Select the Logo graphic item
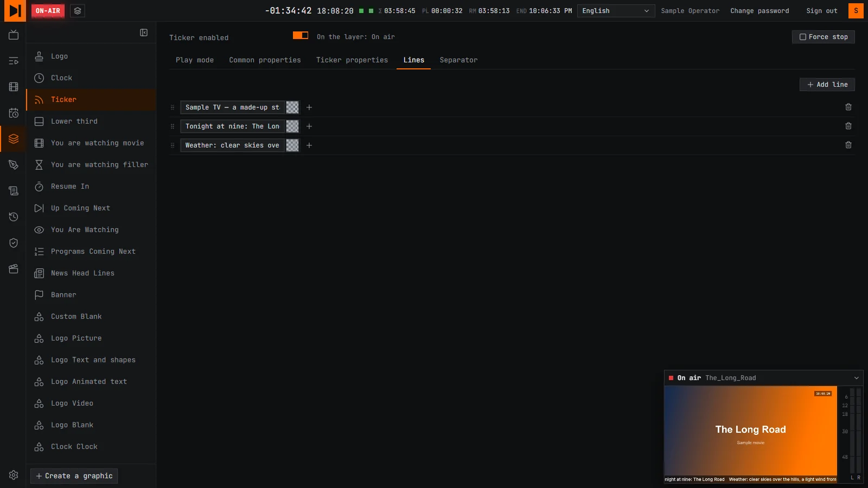Image resolution: width=868 pixels, height=488 pixels. pyautogui.click(x=91, y=56)
